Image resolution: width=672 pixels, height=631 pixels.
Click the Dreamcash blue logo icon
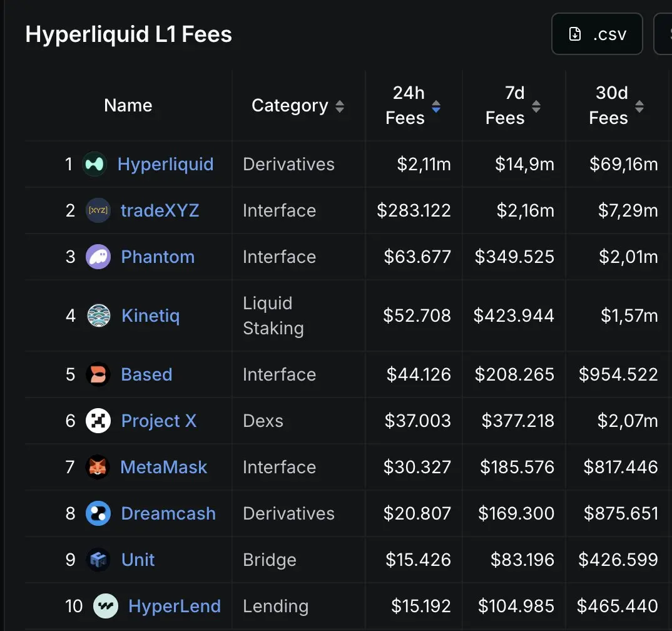98,513
